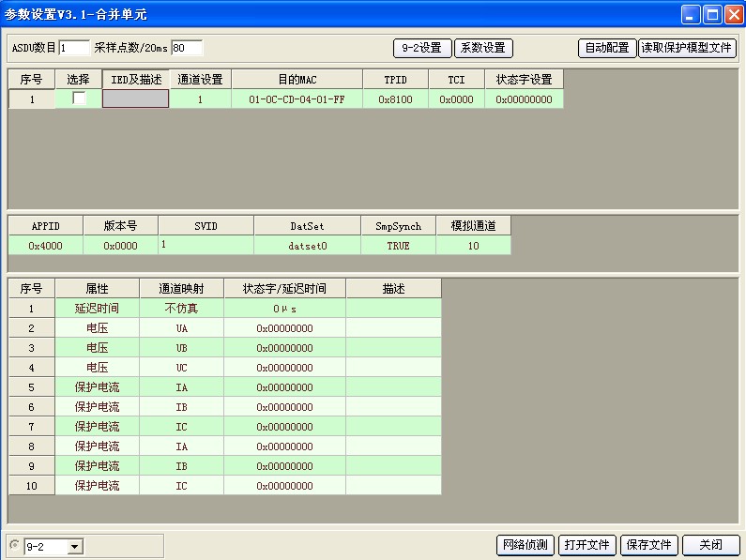The height and width of the screenshot is (560, 746).
Task: Tick the 选择 checkbox in row 1
Action: pyautogui.click(x=79, y=98)
